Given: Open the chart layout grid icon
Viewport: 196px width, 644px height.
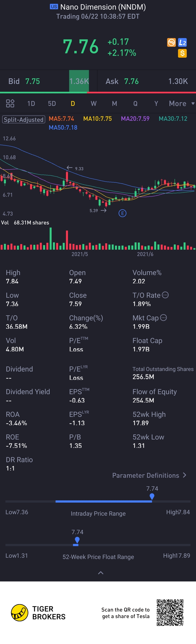Looking at the screenshot, I should (x=10, y=103).
